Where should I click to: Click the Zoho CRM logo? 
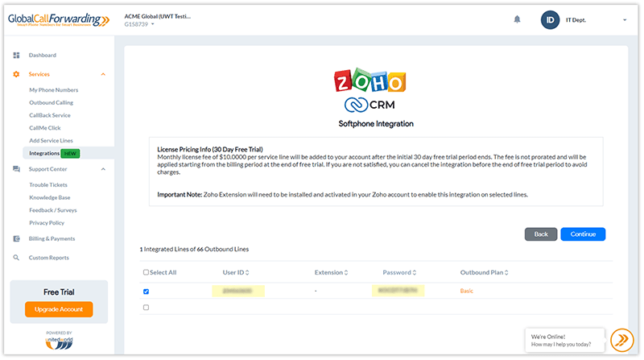point(370,90)
